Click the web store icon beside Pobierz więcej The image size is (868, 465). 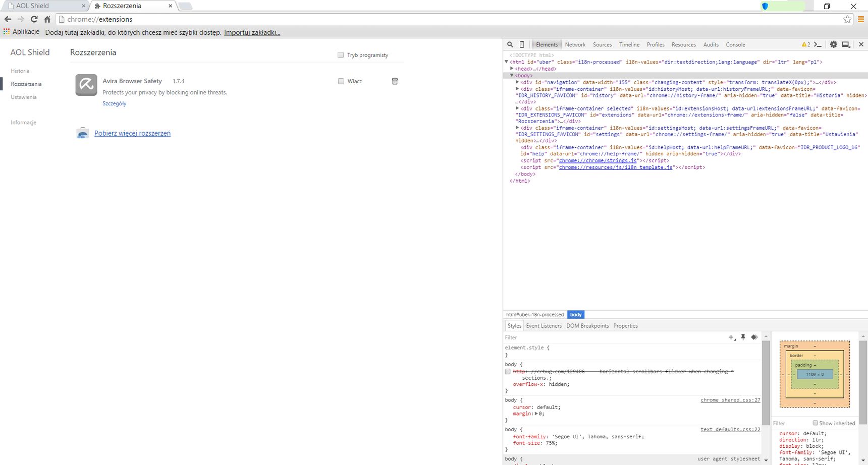[83, 133]
